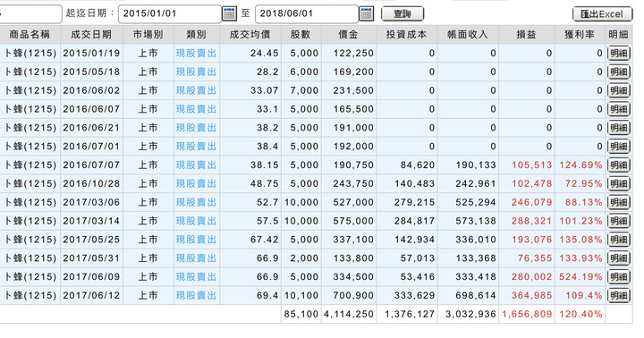This screenshot has width=644, height=338.
Task: Select the trade date cell 2017/06/12
Action: click(x=91, y=295)
